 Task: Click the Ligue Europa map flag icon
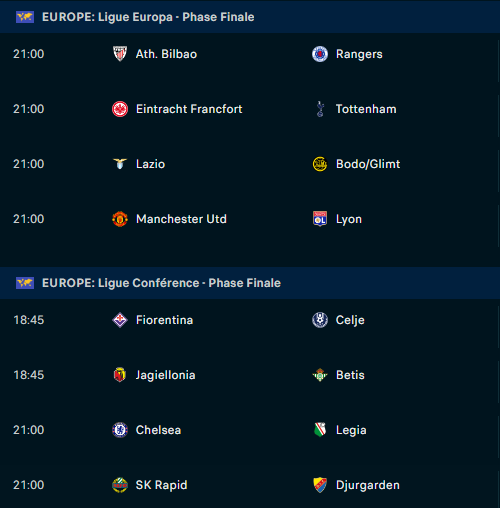[25, 17]
